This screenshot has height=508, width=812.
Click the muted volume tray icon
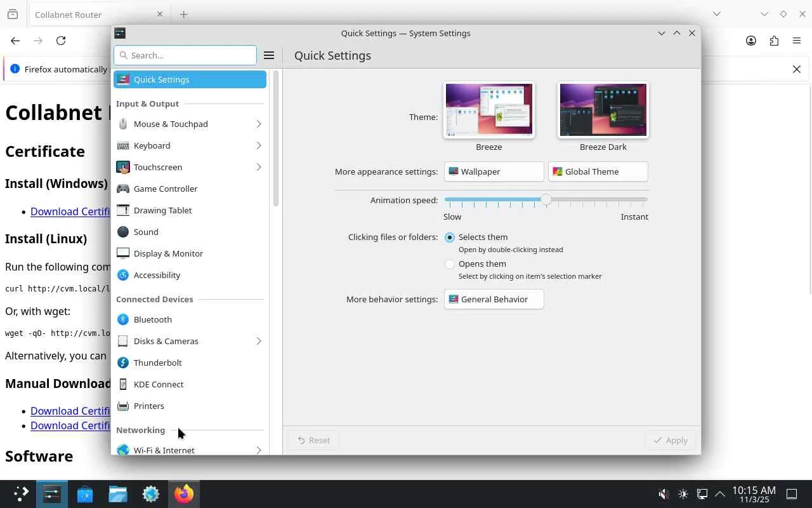click(x=664, y=494)
